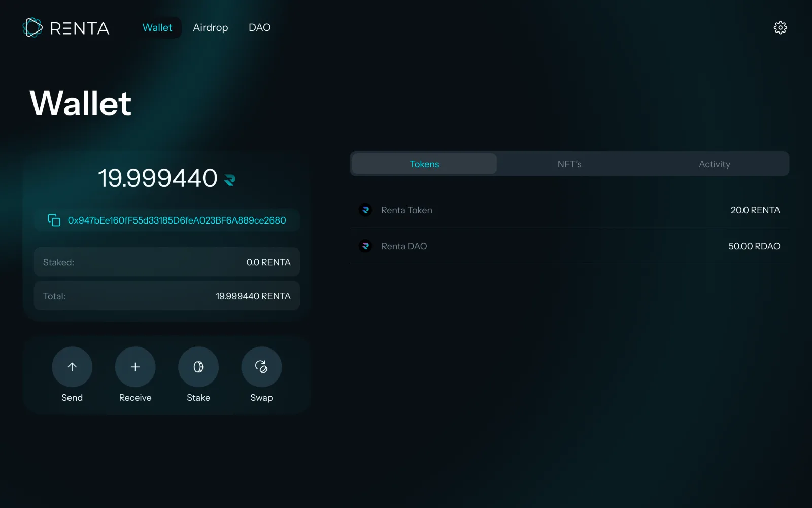This screenshot has width=812, height=508.
Task: Click the Total 19.999440 RENTA value
Action: pos(253,296)
